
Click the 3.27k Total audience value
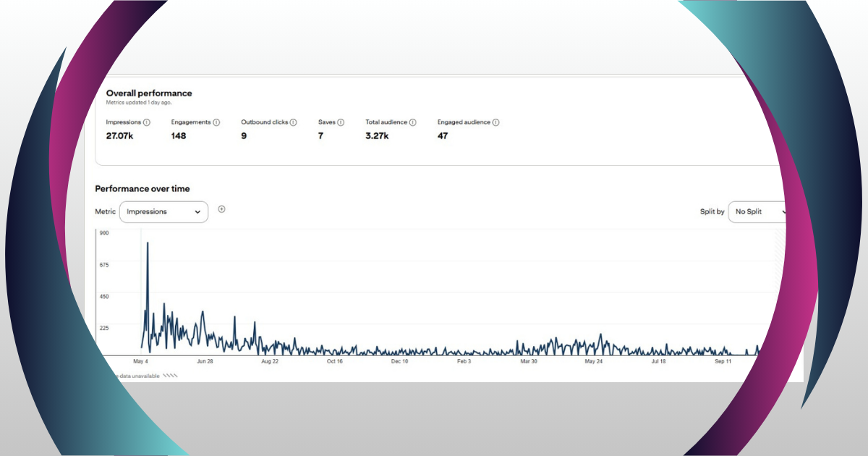pos(377,135)
